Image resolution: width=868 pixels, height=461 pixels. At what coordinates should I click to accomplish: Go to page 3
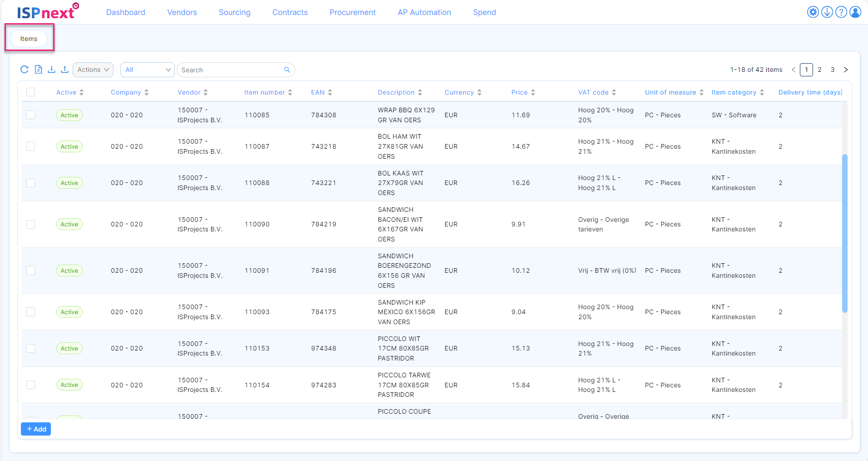pos(833,70)
